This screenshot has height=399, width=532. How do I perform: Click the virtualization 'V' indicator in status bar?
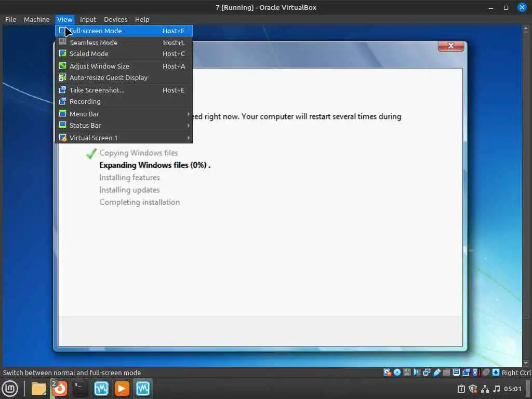pos(475,373)
